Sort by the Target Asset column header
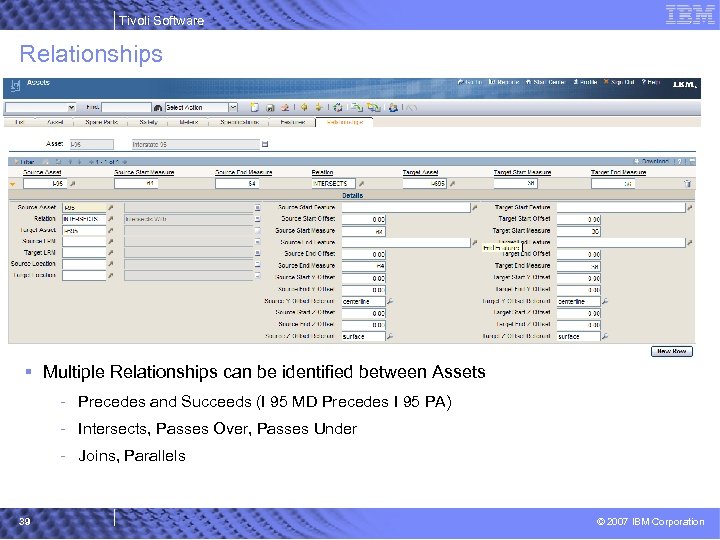 (420, 172)
